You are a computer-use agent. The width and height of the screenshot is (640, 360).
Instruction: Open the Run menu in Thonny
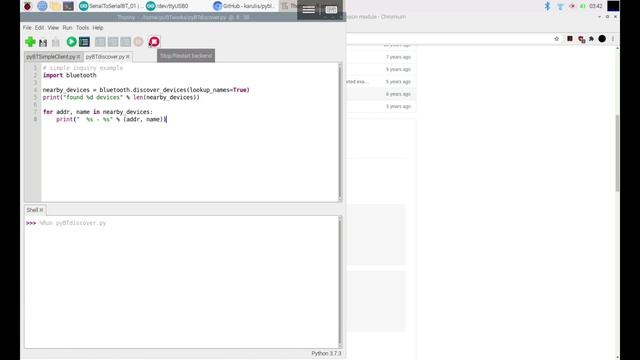67,28
